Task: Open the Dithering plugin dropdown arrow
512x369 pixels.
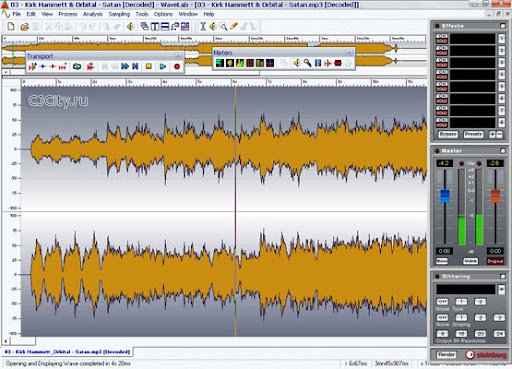Action: click(x=501, y=289)
